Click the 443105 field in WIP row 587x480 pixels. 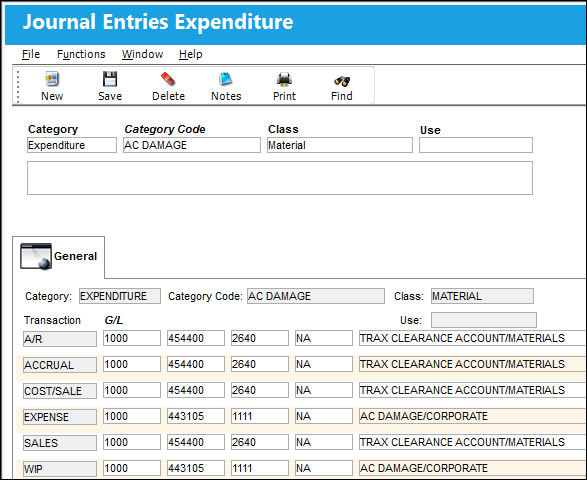(x=196, y=468)
